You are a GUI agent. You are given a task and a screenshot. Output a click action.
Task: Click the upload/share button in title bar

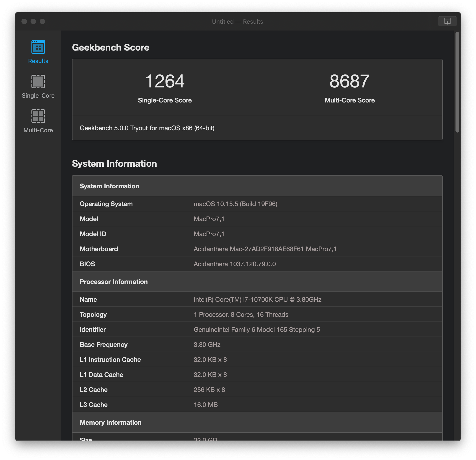447,21
